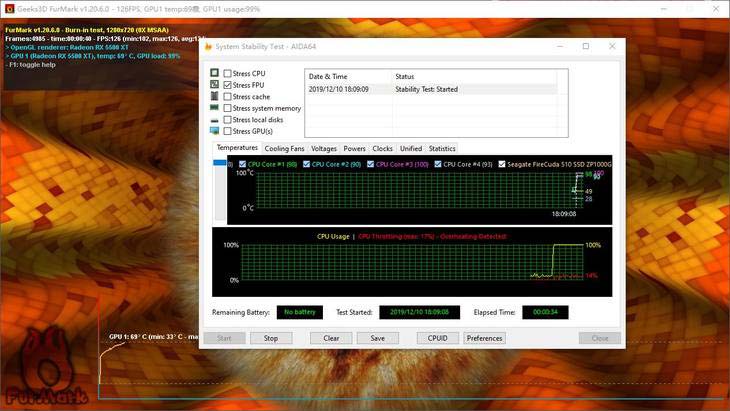
Task: Uncheck the Stress FPU checkbox
Action: pos(228,85)
